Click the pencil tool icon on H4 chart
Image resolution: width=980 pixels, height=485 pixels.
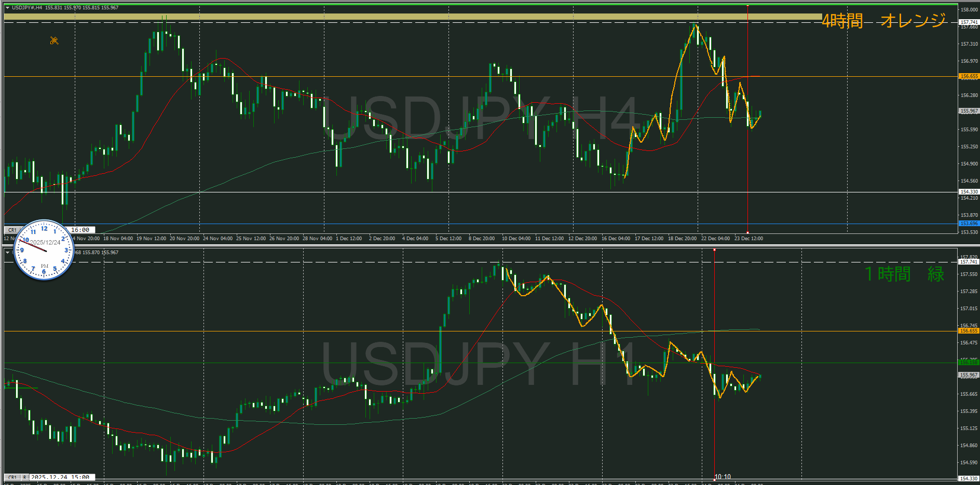(x=54, y=40)
